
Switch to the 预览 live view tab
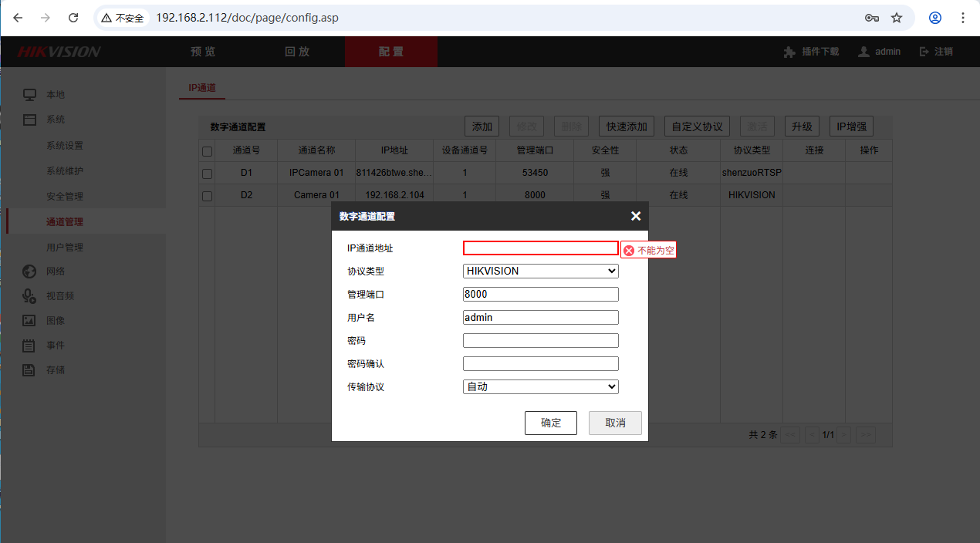click(x=203, y=52)
